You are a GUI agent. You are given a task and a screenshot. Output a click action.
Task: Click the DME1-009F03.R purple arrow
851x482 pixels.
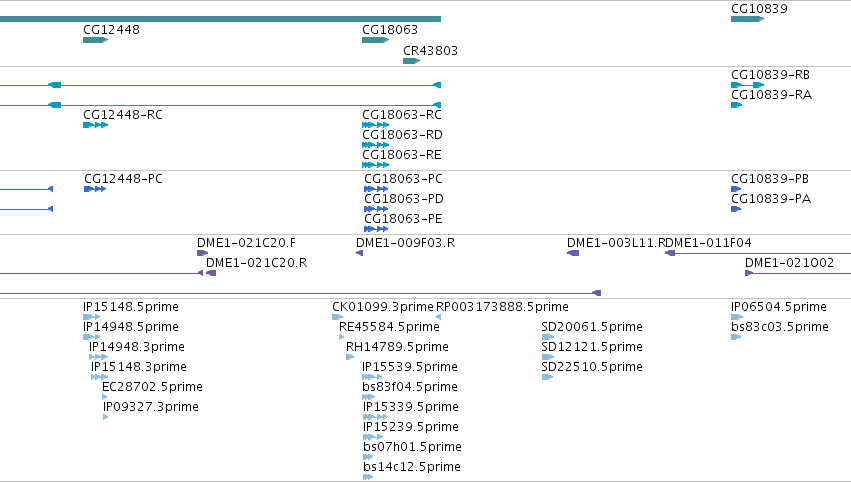(x=359, y=253)
